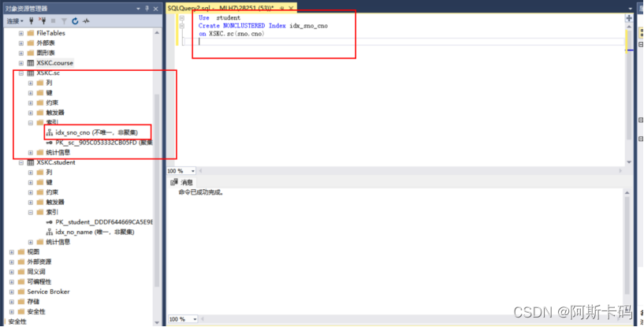This screenshot has width=644, height=327.
Task: Open Object Explorer window position dropdown arrow
Action: coord(139,9)
